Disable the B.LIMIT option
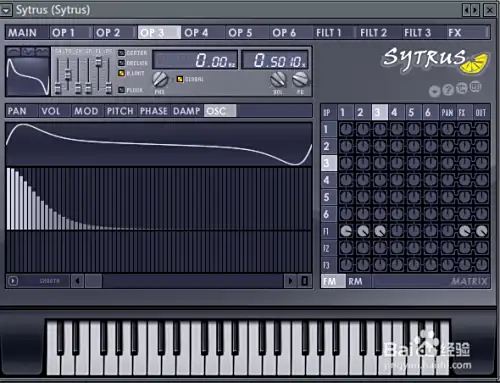The height and width of the screenshot is (383, 500). coord(121,73)
